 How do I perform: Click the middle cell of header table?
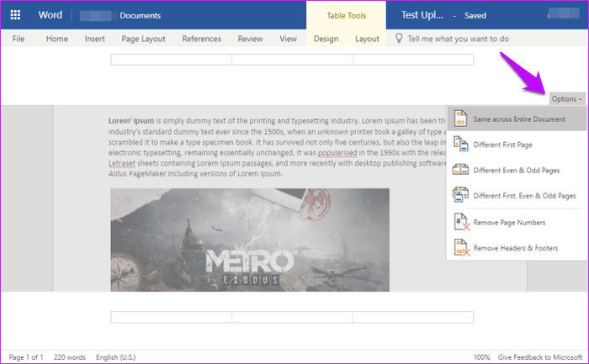(292, 60)
